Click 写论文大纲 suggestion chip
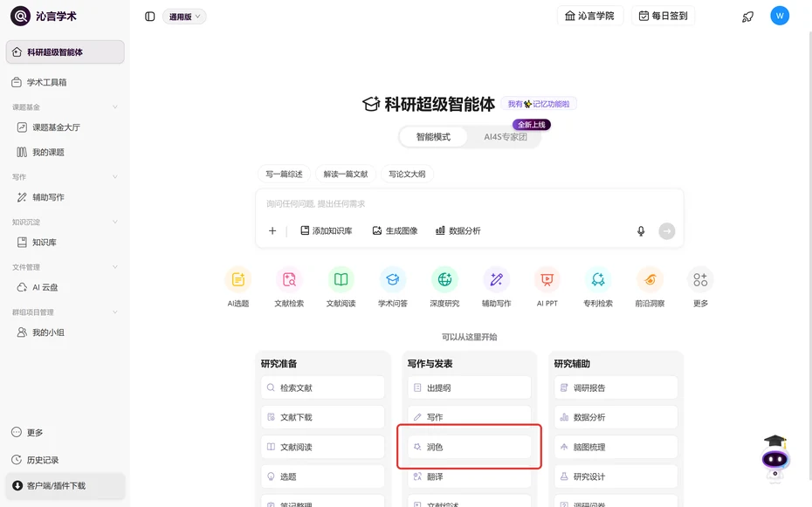 (407, 174)
